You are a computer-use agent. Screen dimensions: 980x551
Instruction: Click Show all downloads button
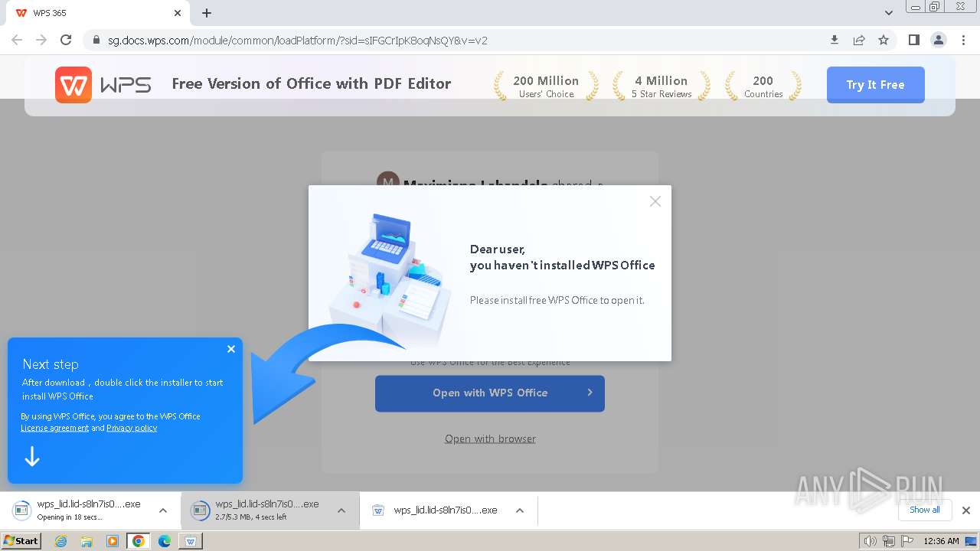(x=925, y=510)
